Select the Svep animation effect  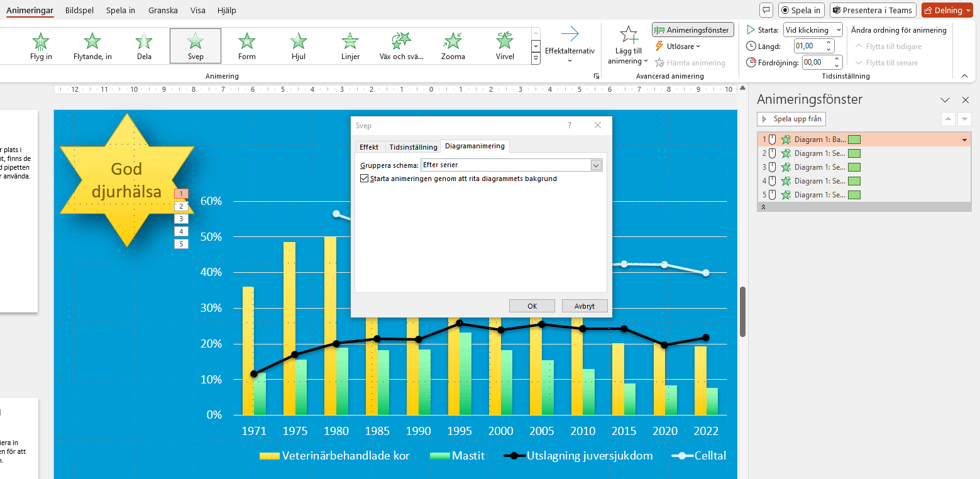(195, 46)
